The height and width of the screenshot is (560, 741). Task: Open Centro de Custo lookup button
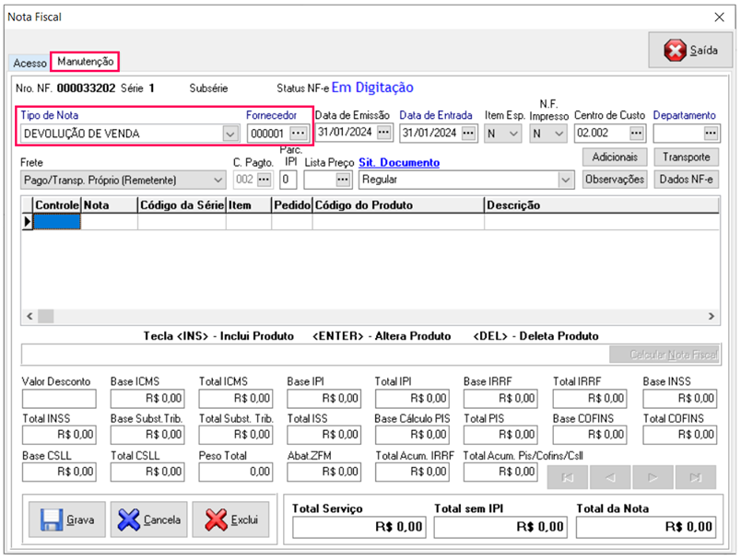(x=636, y=134)
